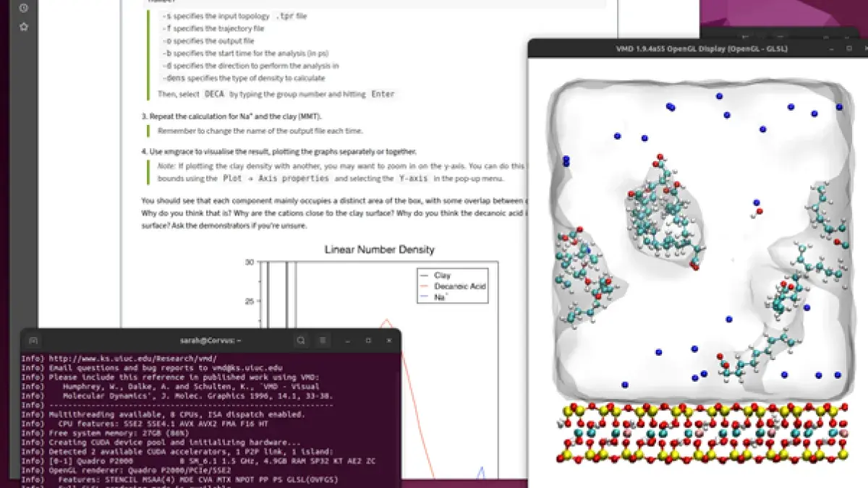The height and width of the screenshot is (488, 868).
Task: Click the red Decanoic Acid line swatch
Action: 425,286
